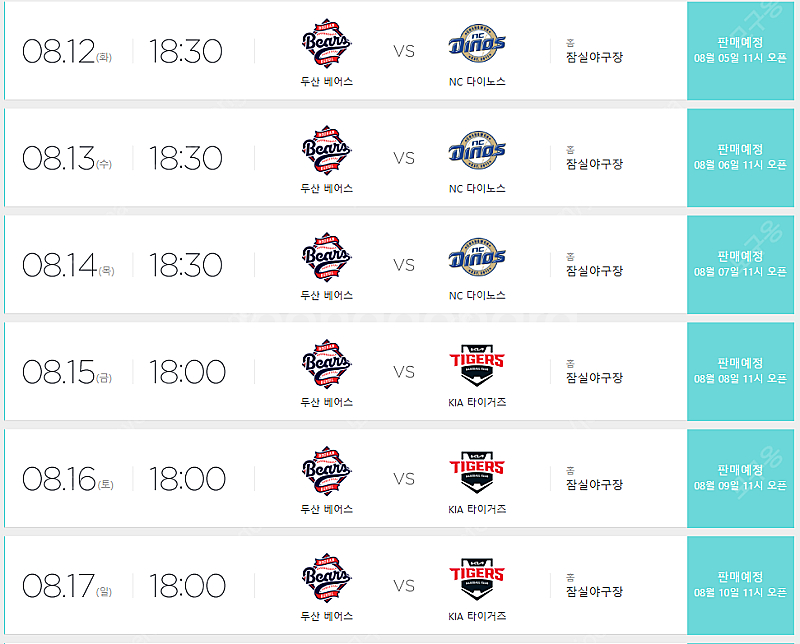
Task: Click Doosan Bears logo for 08.14 game
Action: click(327, 257)
